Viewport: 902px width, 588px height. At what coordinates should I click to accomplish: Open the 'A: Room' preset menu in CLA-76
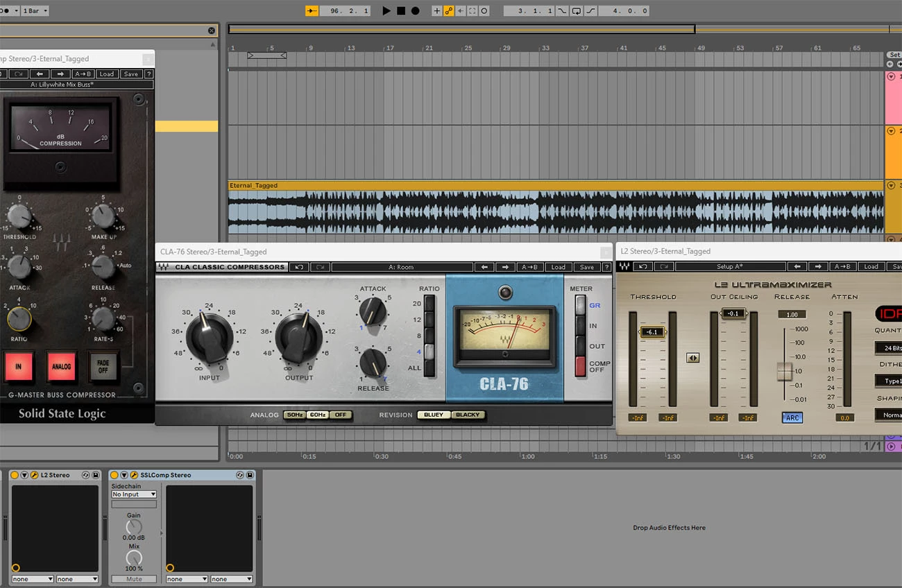point(401,267)
